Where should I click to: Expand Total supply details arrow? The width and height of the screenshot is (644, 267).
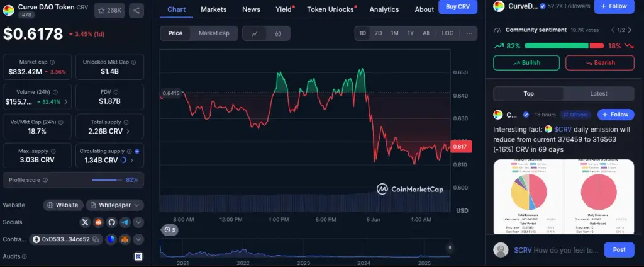[x=128, y=131]
